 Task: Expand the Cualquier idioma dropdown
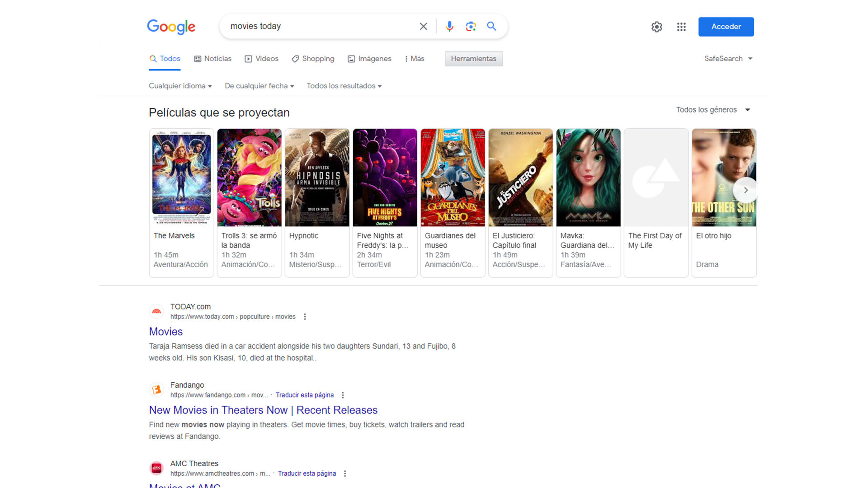180,86
